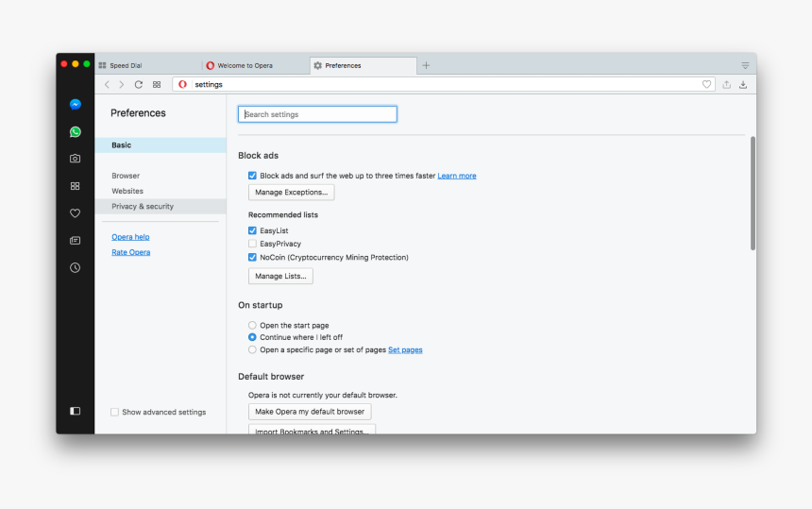Open Messenger in the Opera sidebar

(75, 105)
